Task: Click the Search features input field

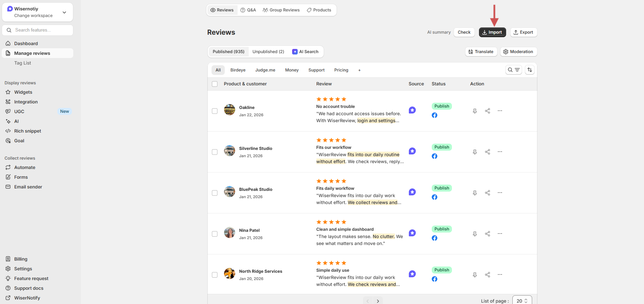Action: pos(38,30)
